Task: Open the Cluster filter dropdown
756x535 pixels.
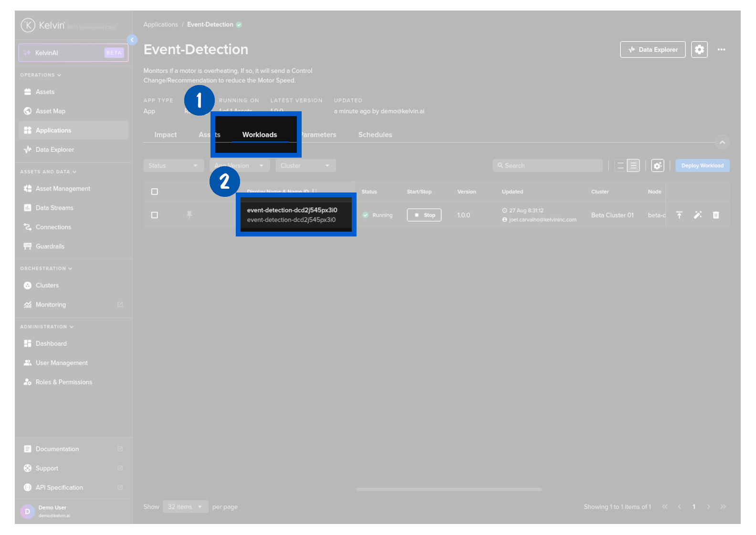Action: (305, 166)
